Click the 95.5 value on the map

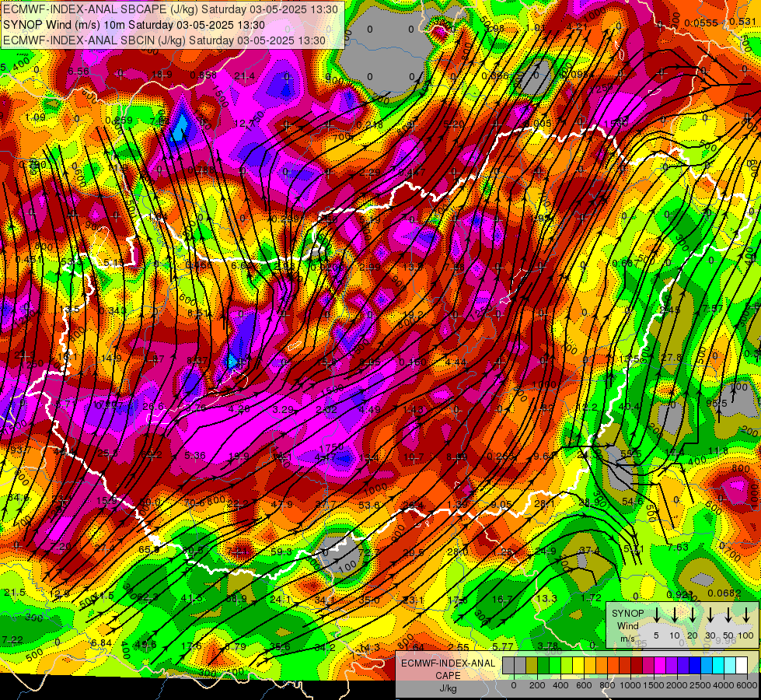717,404
